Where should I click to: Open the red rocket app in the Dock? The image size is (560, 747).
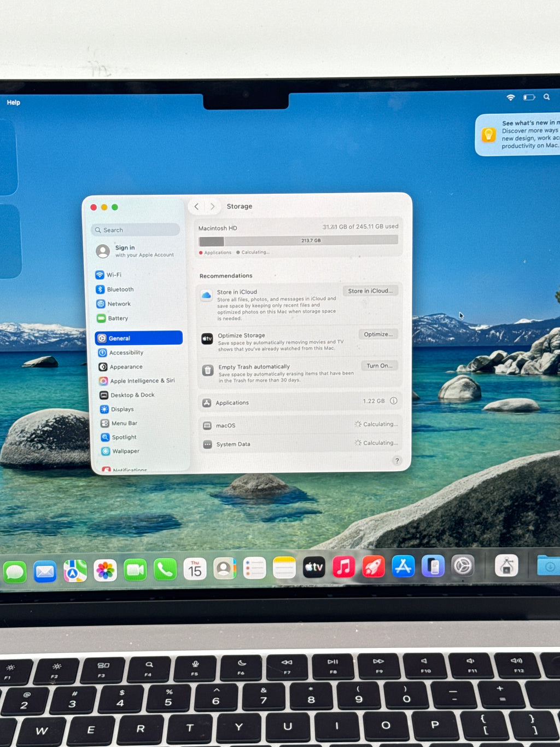pos(374,567)
